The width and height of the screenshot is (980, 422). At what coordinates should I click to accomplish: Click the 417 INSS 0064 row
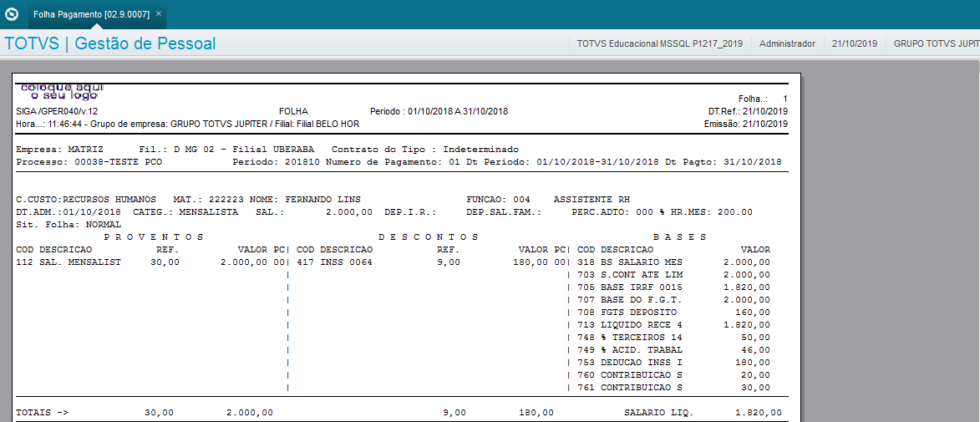(x=430, y=262)
